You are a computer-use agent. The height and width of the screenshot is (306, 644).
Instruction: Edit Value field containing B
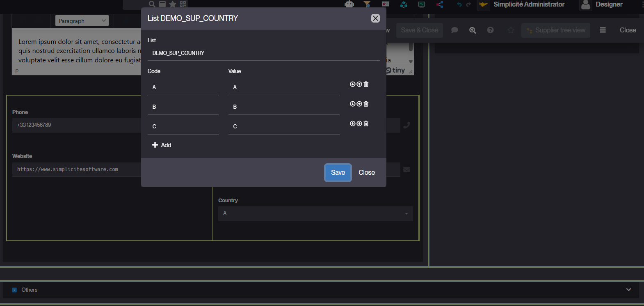[x=284, y=107]
